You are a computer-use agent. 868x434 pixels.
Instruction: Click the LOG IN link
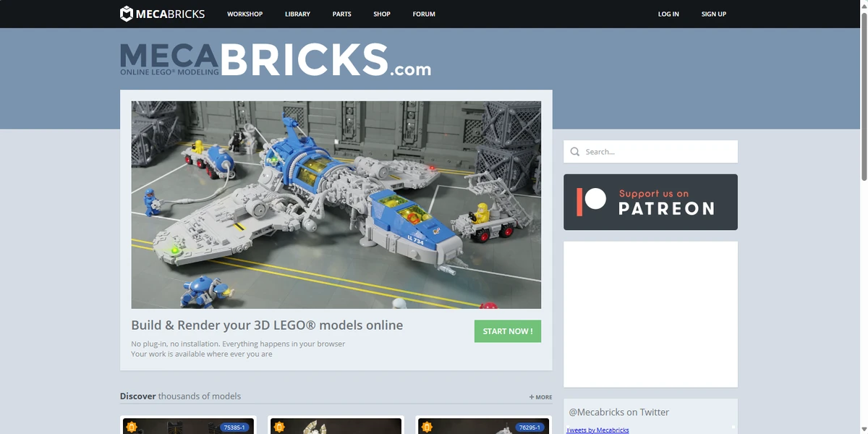pos(668,13)
